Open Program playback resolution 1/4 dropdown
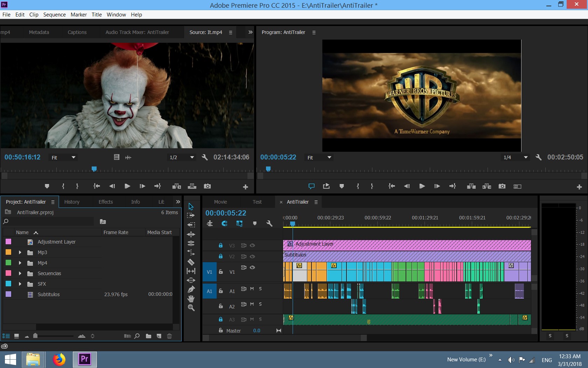Screen dimensions: 588x368 click(515, 157)
